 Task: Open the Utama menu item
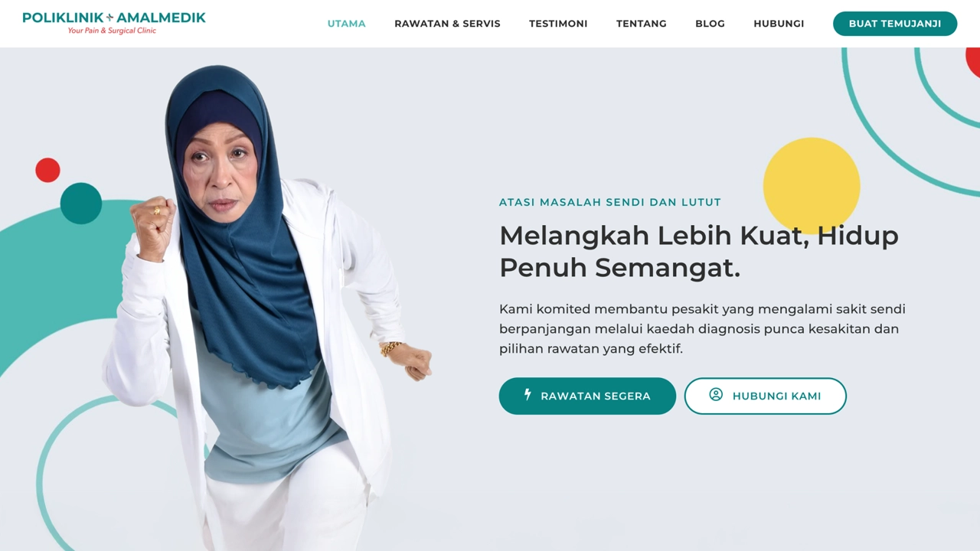(x=347, y=24)
